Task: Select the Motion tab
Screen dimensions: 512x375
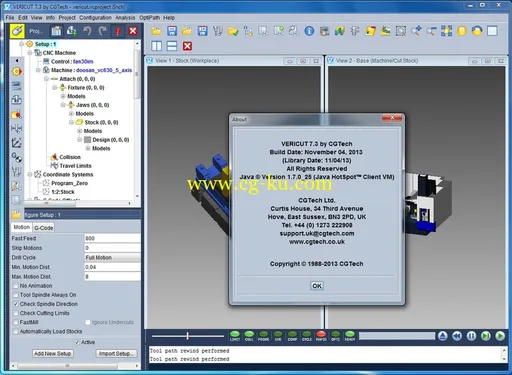Action: [x=22, y=227]
